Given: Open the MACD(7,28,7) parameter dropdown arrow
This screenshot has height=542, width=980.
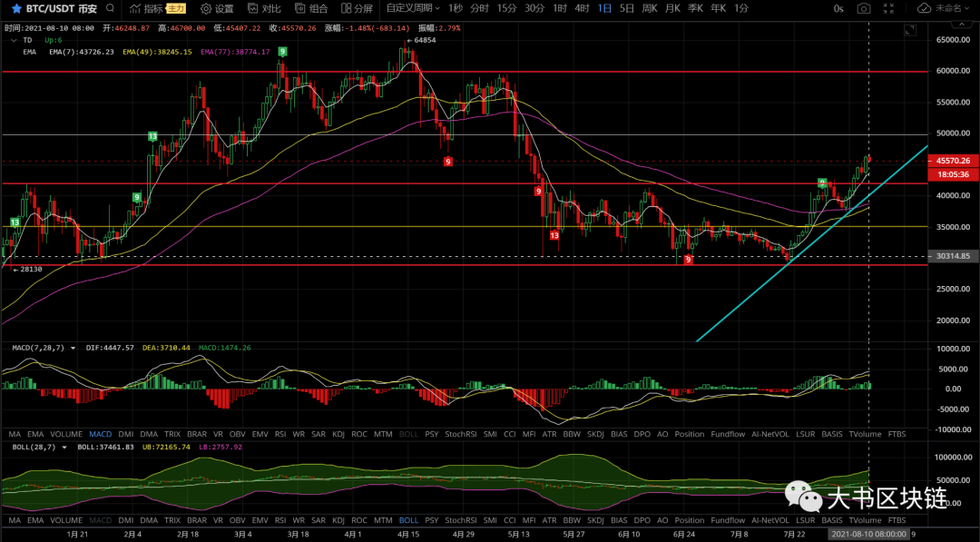Looking at the screenshot, I should tap(73, 349).
